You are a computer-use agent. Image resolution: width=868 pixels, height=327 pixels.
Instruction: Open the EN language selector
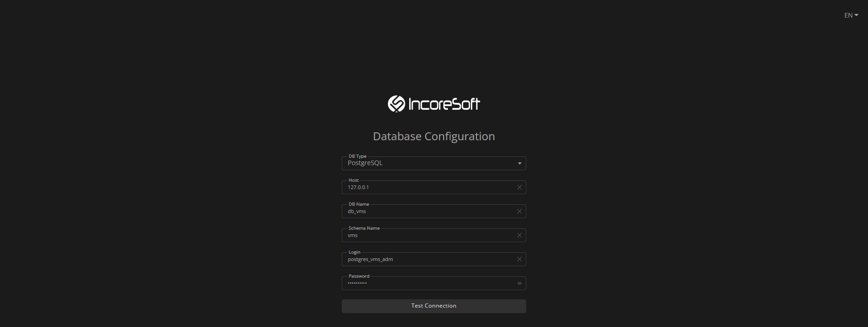[x=851, y=15]
